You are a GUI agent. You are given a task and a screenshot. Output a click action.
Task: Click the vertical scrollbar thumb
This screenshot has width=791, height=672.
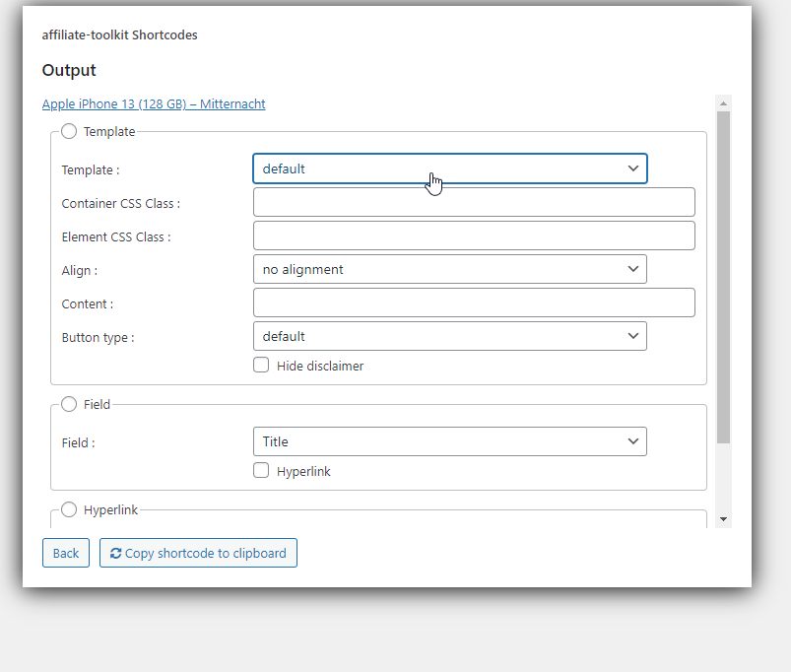click(723, 278)
